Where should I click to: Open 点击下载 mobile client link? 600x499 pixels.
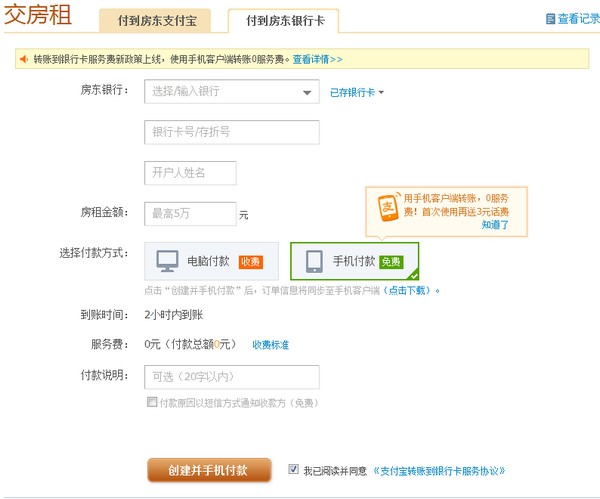(408, 290)
